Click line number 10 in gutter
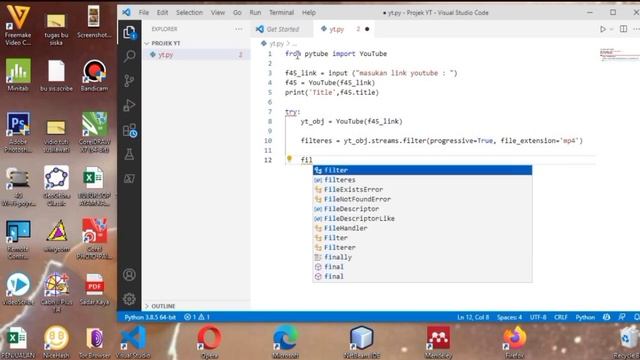This screenshot has width=640, height=360. click(x=268, y=141)
